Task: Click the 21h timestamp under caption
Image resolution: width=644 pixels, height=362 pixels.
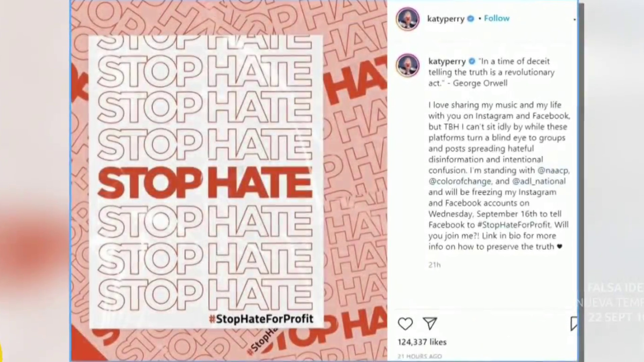Action: pos(434,265)
